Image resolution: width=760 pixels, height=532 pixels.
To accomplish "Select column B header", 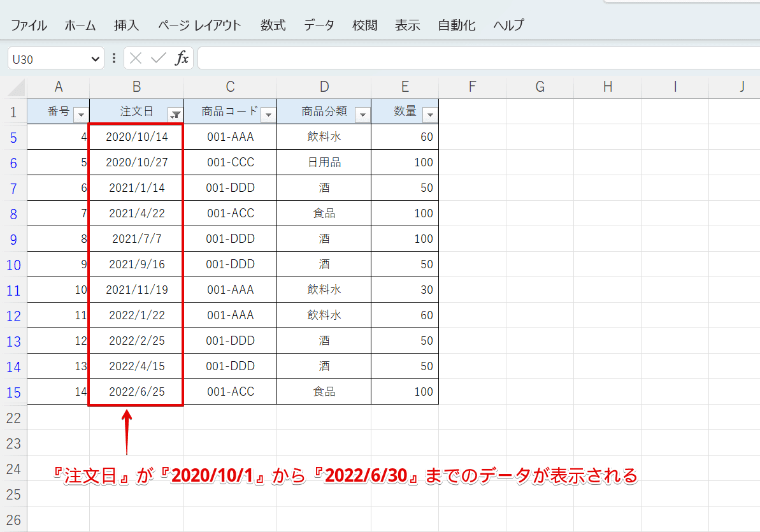I will pyautogui.click(x=137, y=87).
